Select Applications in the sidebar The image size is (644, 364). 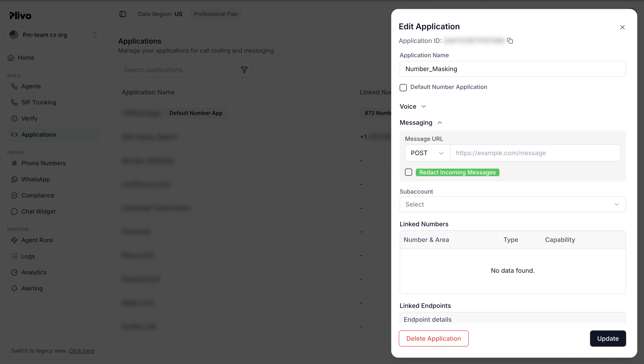click(x=53, y=135)
